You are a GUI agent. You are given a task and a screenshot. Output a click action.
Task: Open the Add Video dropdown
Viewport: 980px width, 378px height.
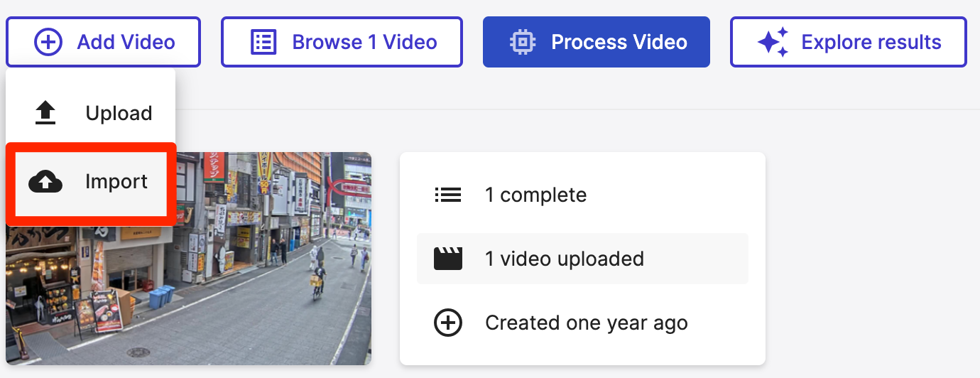point(104,42)
